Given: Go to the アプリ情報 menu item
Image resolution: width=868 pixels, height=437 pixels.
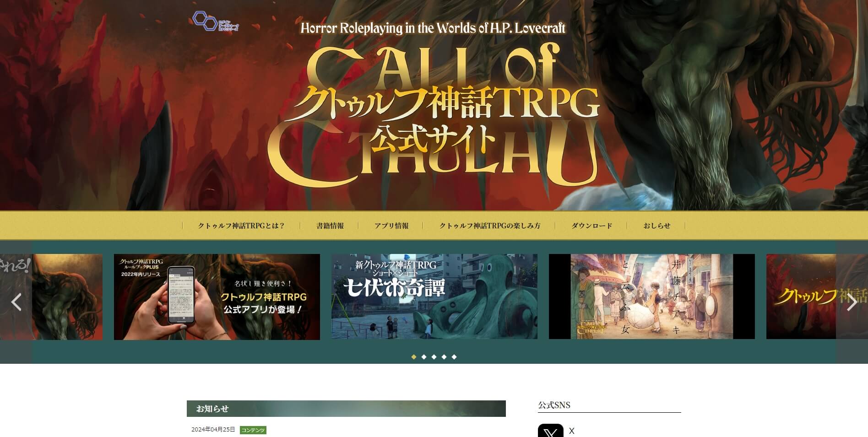Looking at the screenshot, I should (391, 226).
